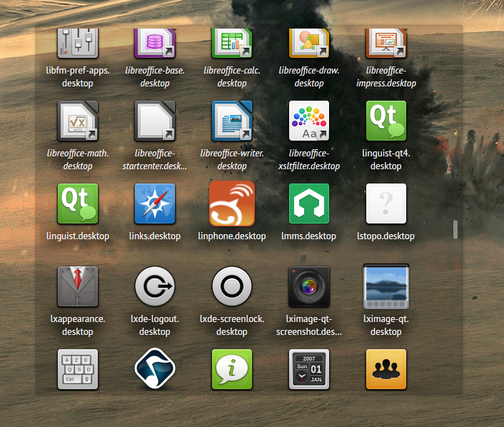Click the 'lximage-qt.desktop' file name
The width and height of the screenshot is (504, 427).
pos(386,325)
